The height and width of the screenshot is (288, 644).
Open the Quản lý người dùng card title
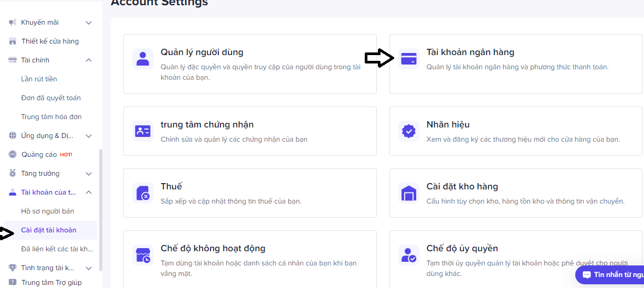202,52
